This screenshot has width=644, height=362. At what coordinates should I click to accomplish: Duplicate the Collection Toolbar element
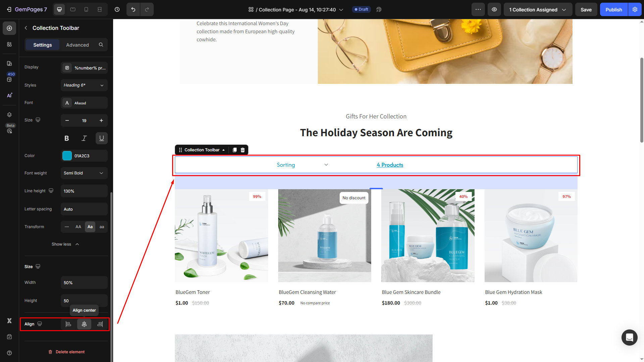point(235,150)
